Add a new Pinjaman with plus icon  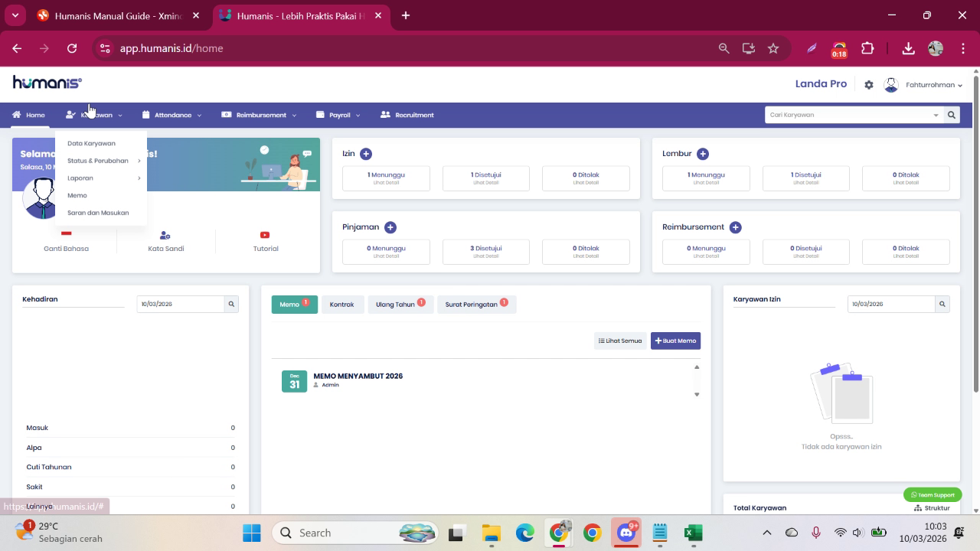pos(390,227)
